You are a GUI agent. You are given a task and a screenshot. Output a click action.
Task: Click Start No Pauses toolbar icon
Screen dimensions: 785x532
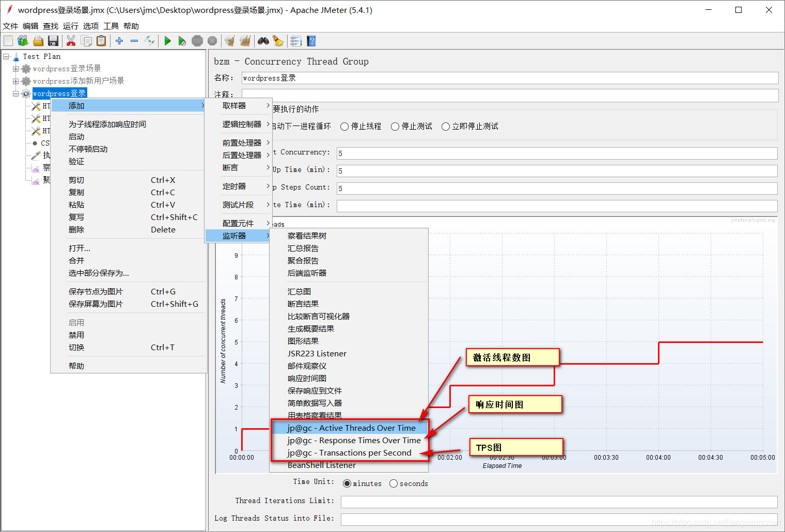click(182, 41)
